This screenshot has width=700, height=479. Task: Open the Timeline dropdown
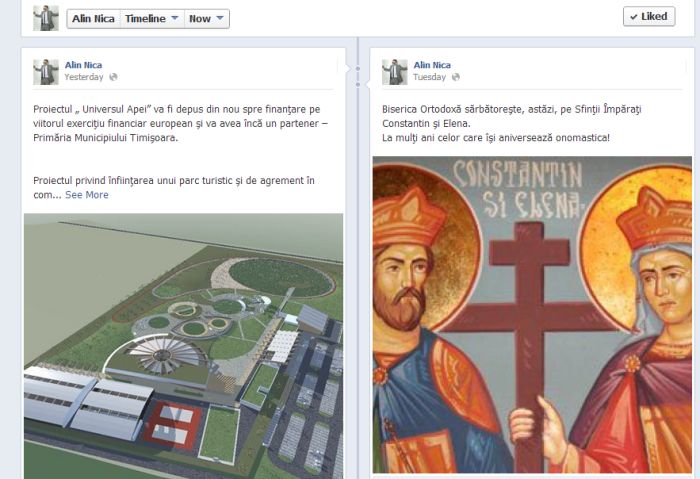click(152, 19)
